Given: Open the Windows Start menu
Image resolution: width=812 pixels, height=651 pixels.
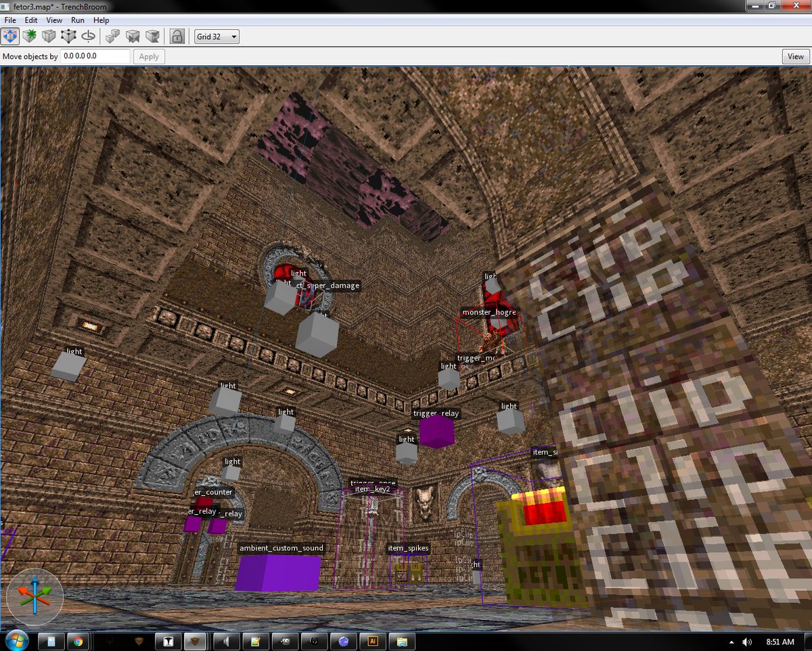Looking at the screenshot, I should click(16, 639).
